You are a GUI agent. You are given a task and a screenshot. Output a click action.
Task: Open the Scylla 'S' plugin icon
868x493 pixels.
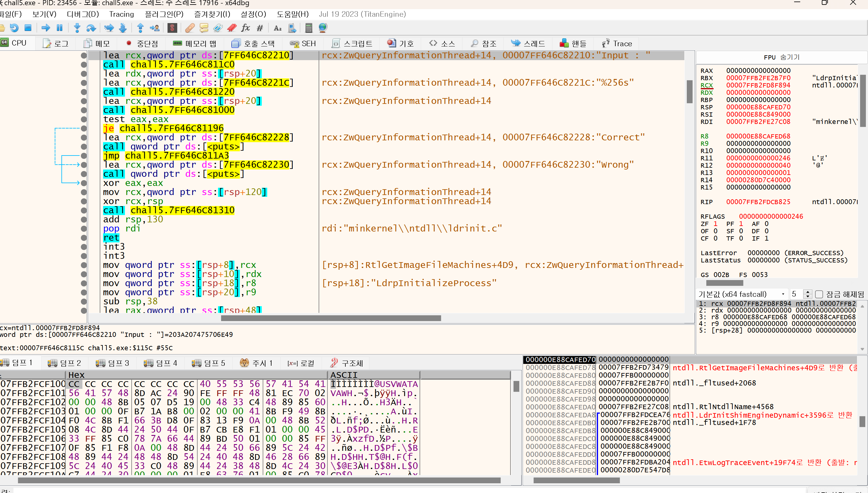[x=172, y=28]
